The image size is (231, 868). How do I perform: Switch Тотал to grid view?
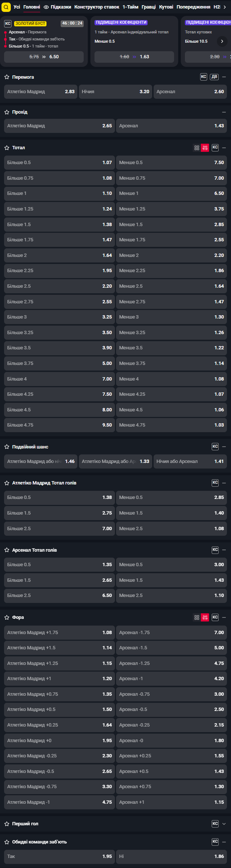[197, 148]
